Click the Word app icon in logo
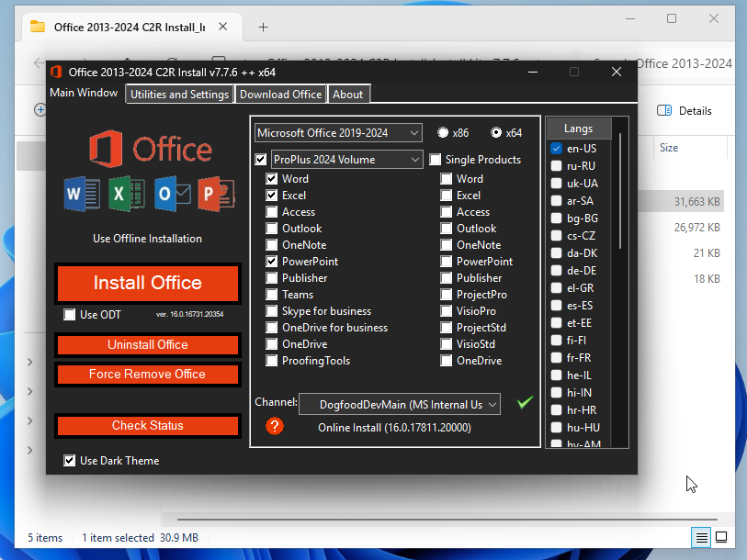The width and height of the screenshot is (747, 560). pyautogui.click(x=82, y=195)
